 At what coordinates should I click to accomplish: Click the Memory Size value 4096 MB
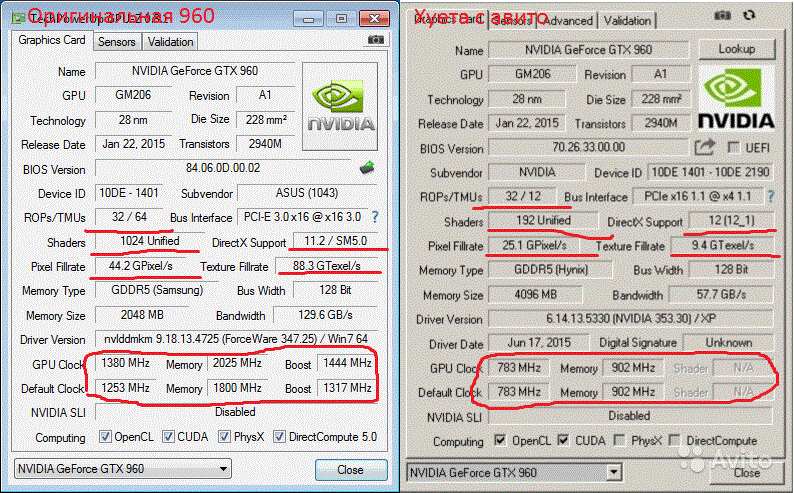click(536, 295)
